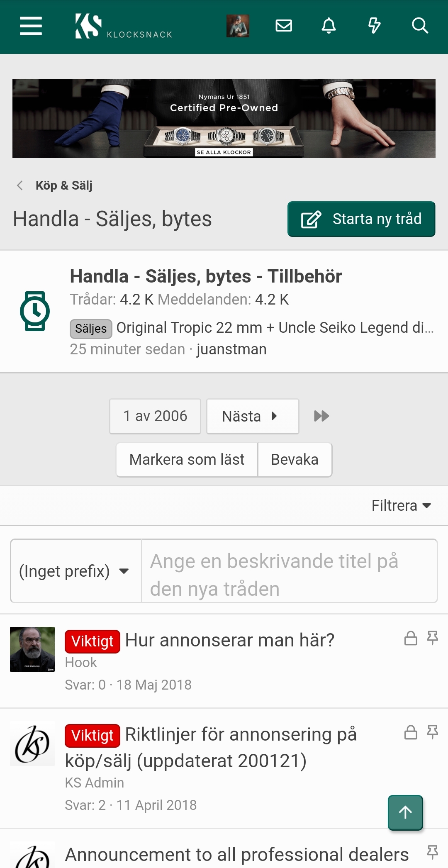Tap the Klocksnack logo
This screenshot has width=448, height=868.
point(124,27)
